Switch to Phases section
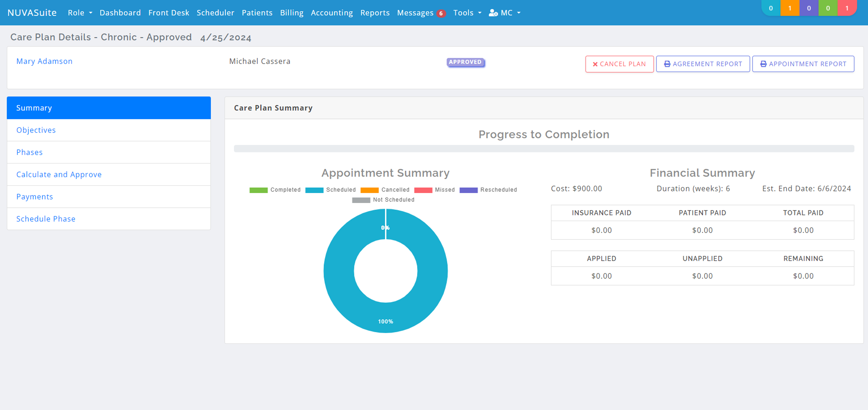 click(109, 152)
